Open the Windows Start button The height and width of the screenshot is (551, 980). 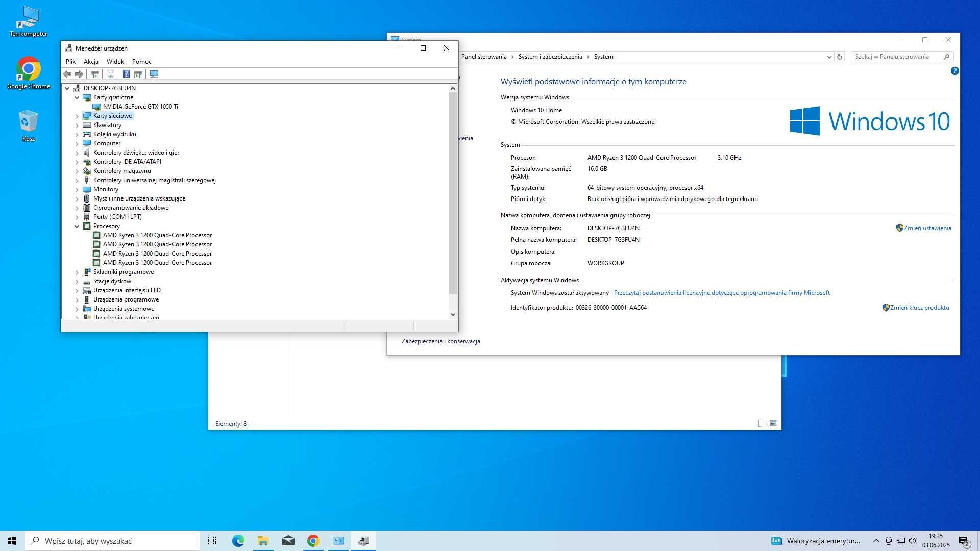[12, 541]
